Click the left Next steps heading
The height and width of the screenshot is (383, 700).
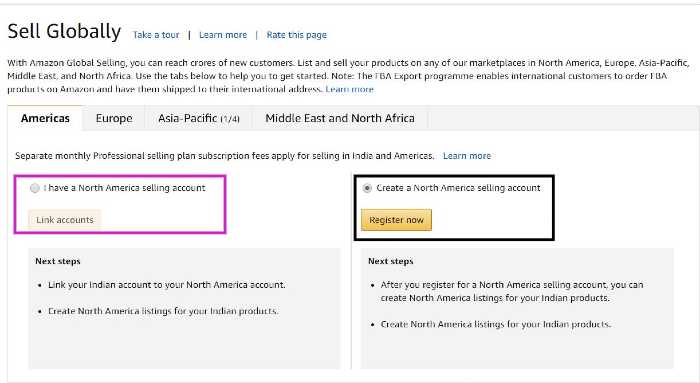(58, 261)
